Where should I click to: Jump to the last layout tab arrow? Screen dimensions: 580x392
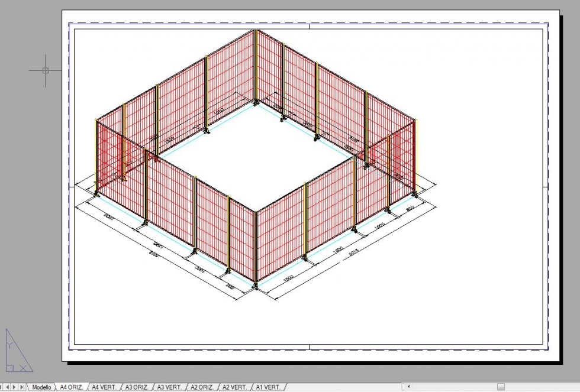coord(22,387)
